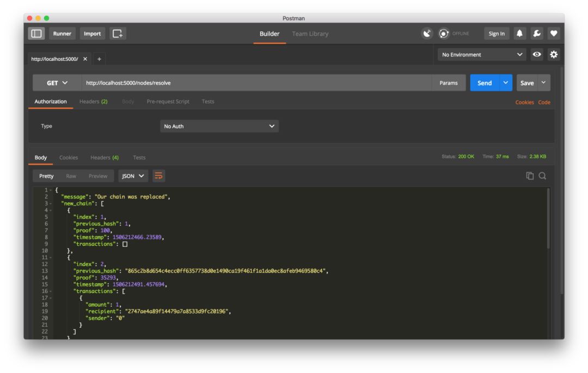Click the heart icon
Viewport: 588px width, 373px height.
(x=554, y=33)
